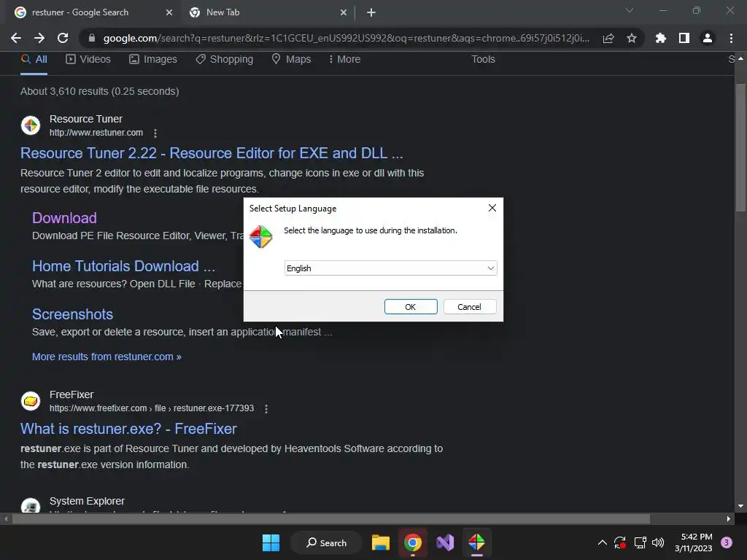
Task: Click Cancel in Select Setup Language dialog
Action: 470,307
